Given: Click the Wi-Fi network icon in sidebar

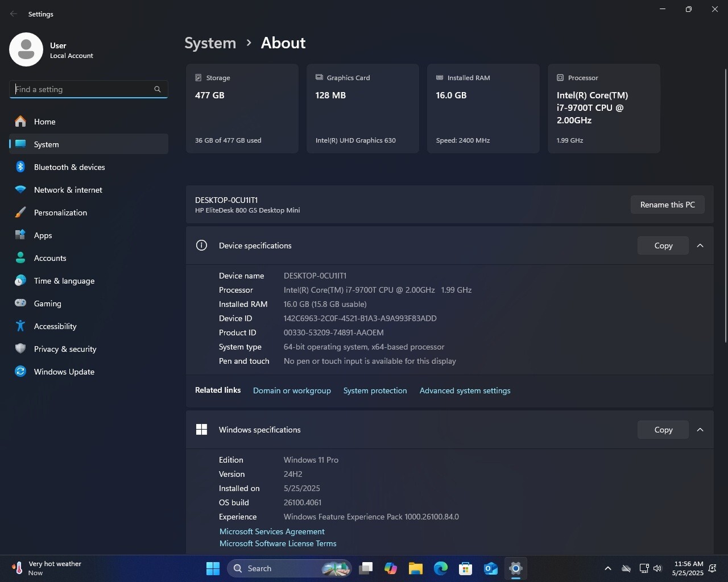Looking at the screenshot, I should [x=20, y=189].
